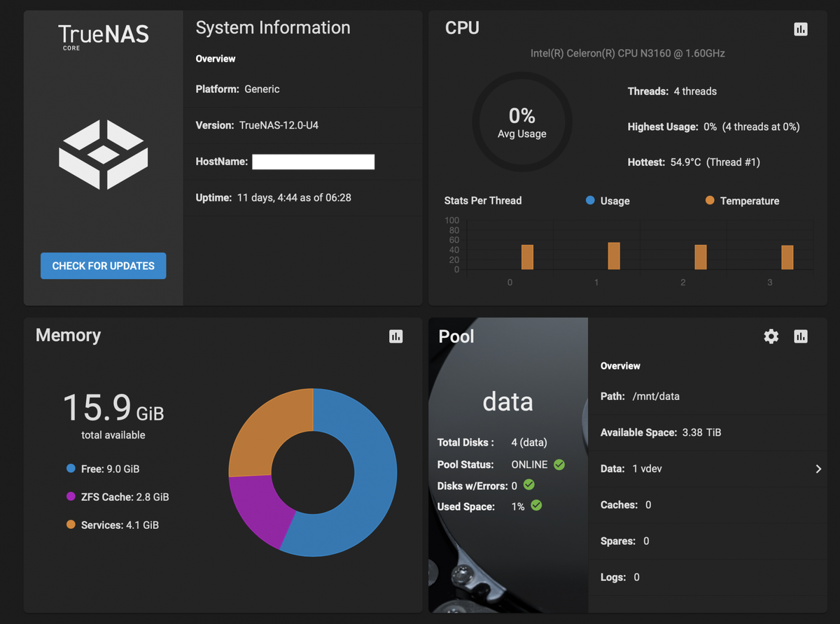Click Spares: 0 row
The width and height of the screenshot is (840, 624).
point(708,541)
